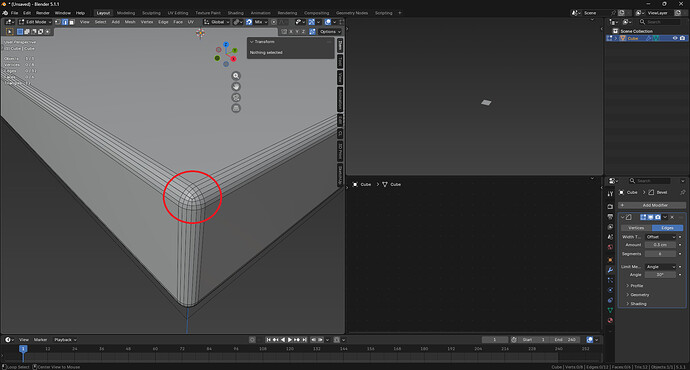Open the Physics properties tab icon
Viewport: 690px width, 370px height.
click(x=610, y=290)
